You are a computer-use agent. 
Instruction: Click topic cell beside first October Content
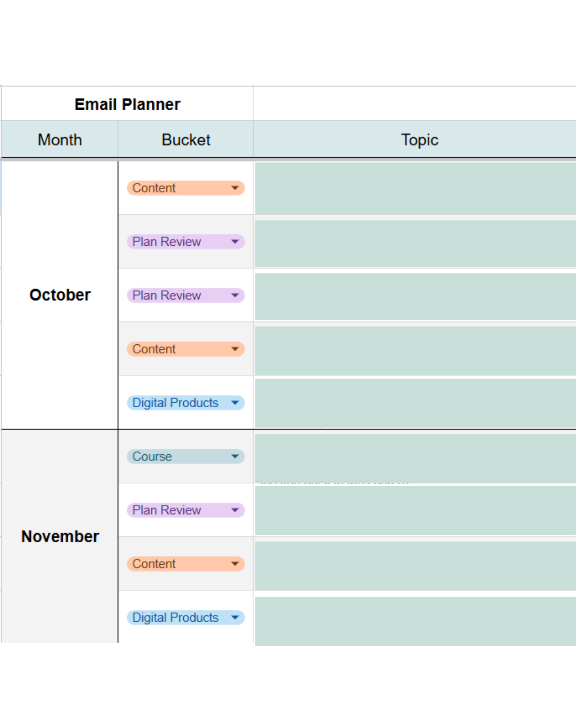pos(415,188)
